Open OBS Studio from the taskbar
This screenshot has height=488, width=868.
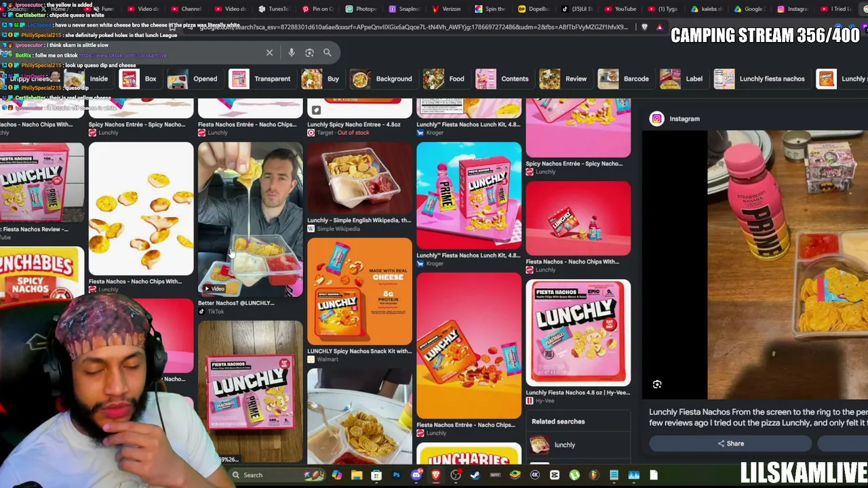(456, 475)
